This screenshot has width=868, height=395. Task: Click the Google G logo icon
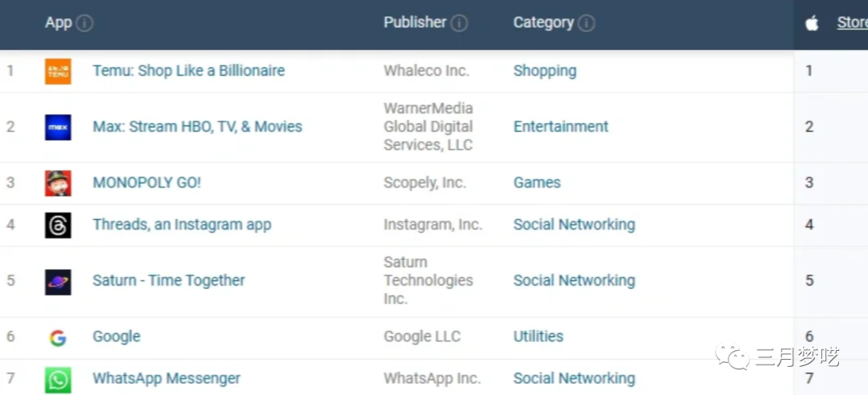pos(58,337)
